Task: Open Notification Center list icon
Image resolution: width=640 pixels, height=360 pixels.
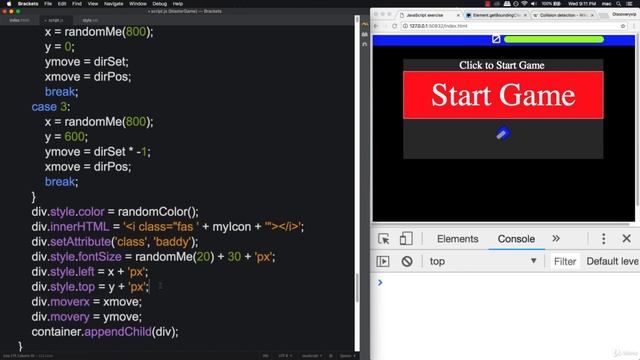Action: point(630,4)
